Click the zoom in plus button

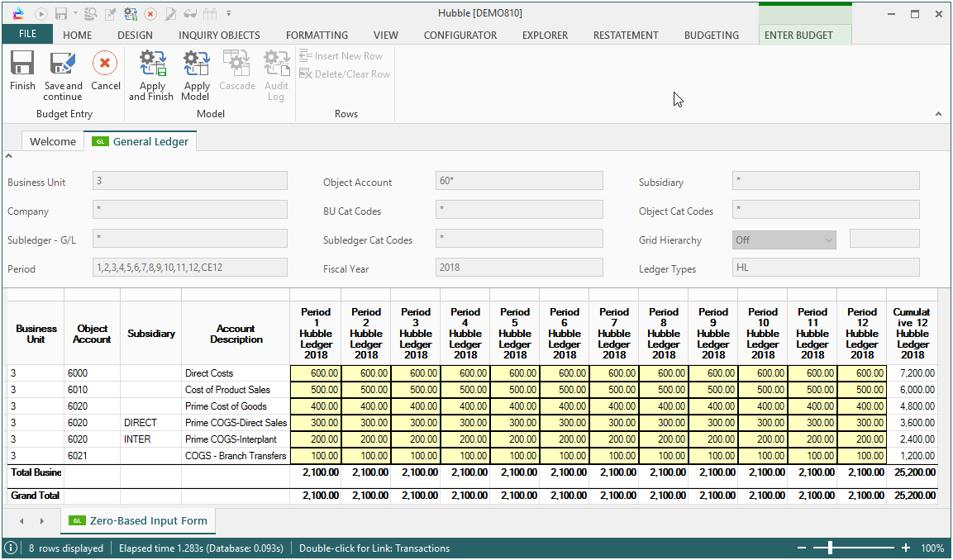point(906,548)
